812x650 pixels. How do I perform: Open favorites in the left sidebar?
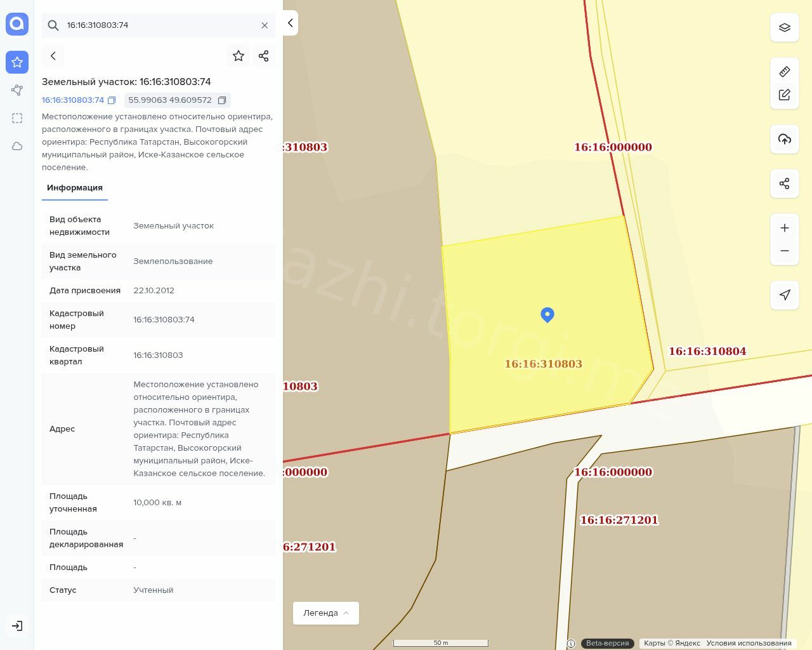17,62
